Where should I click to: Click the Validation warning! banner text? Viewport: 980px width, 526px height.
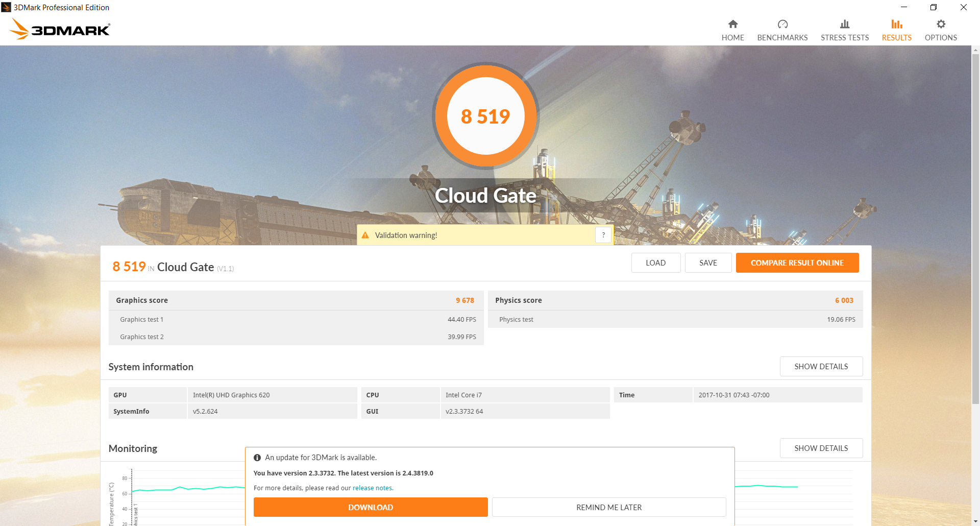point(406,235)
